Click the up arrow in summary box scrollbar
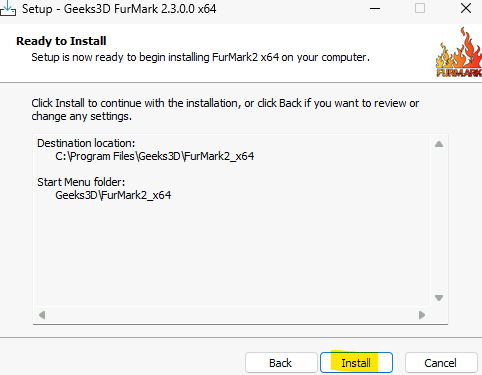This screenshot has width=482, height=375. [x=439, y=144]
